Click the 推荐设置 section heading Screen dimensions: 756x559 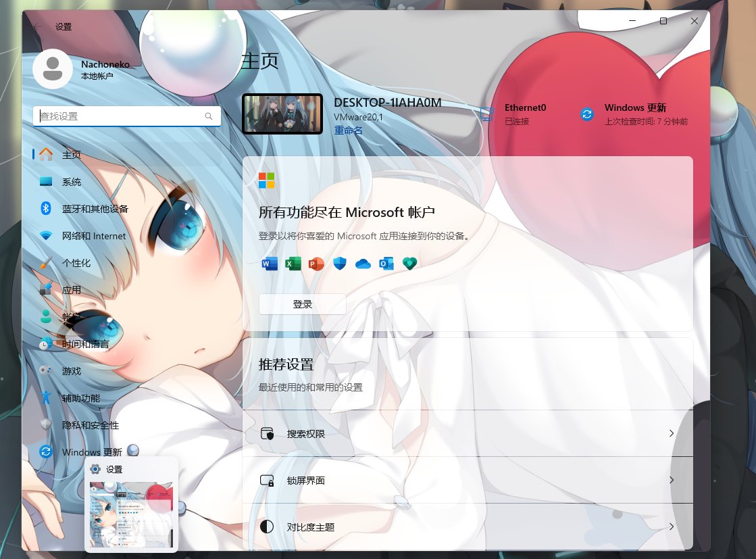click(286, 364)
